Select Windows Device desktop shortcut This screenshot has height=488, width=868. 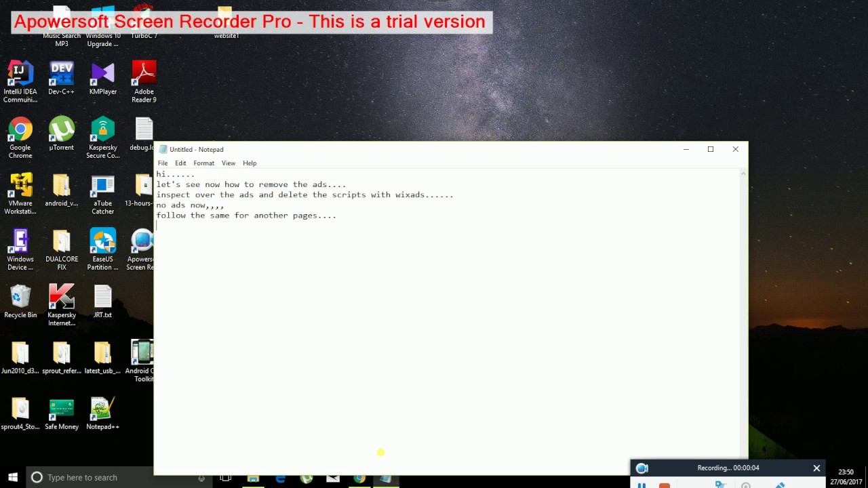pos(20,249)
